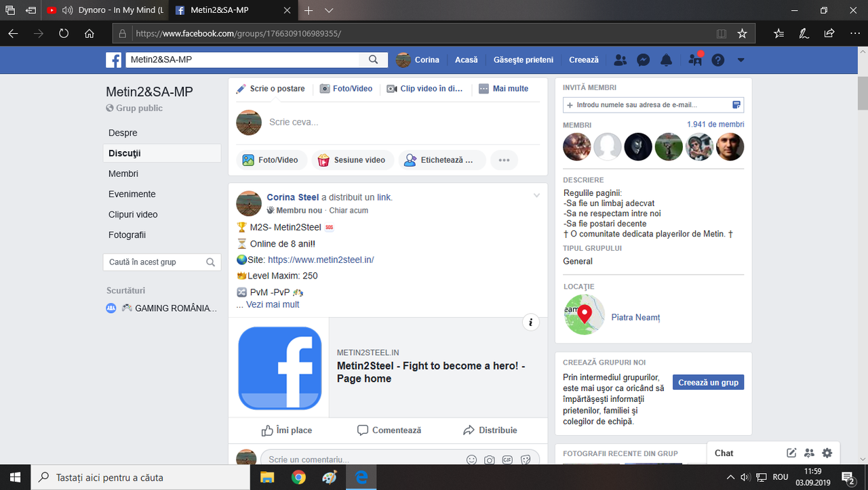Click Comentează on the post
The width and height of the screenshot is (868, 490).
[389, 430]
